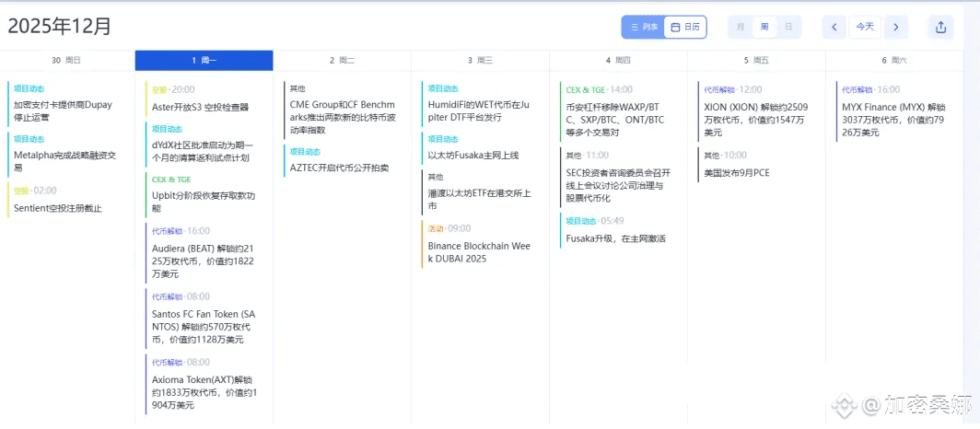This screenshot has width=980, height=429.
Task: Click the 2025年12月 month title
Action: click(x=59, y=26)
